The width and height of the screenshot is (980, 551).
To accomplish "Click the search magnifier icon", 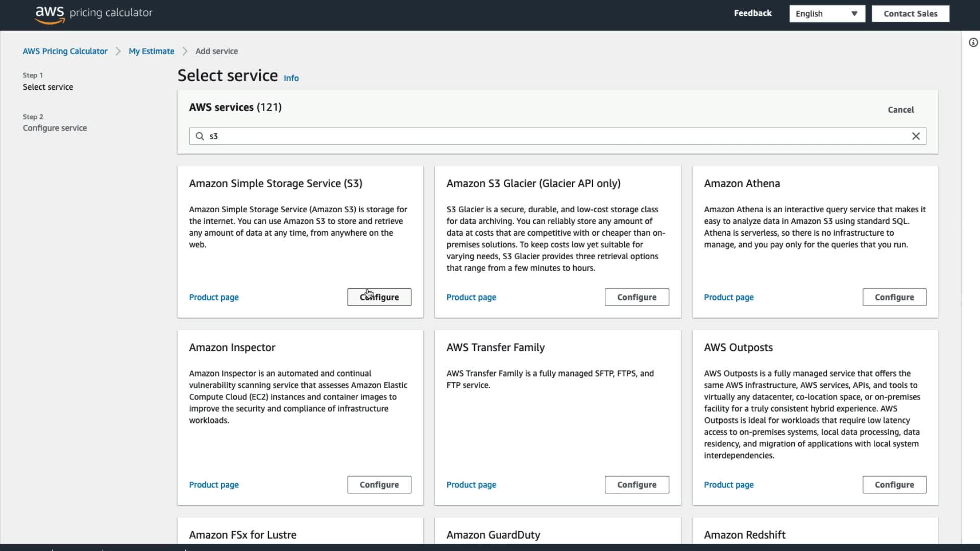I will tap(200, 136).
